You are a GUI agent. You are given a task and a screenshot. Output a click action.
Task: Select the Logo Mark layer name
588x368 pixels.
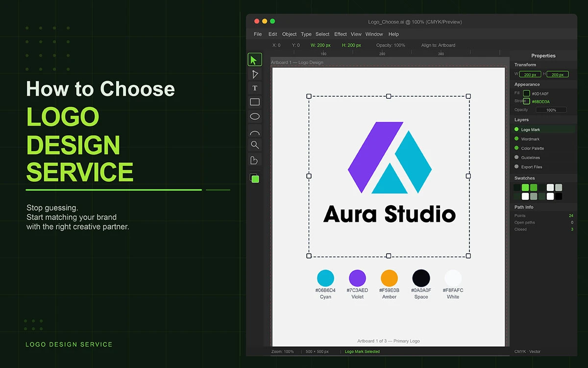531,130
